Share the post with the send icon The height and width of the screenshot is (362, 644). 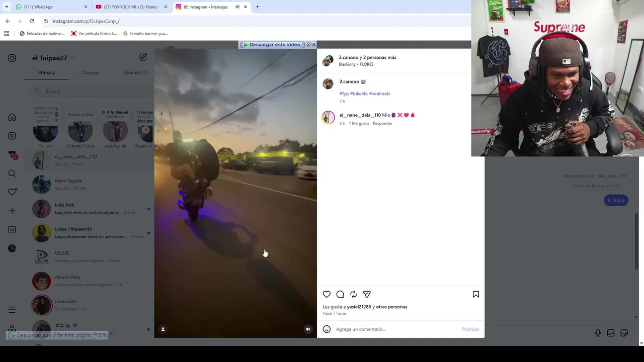(x=367, y=294)
